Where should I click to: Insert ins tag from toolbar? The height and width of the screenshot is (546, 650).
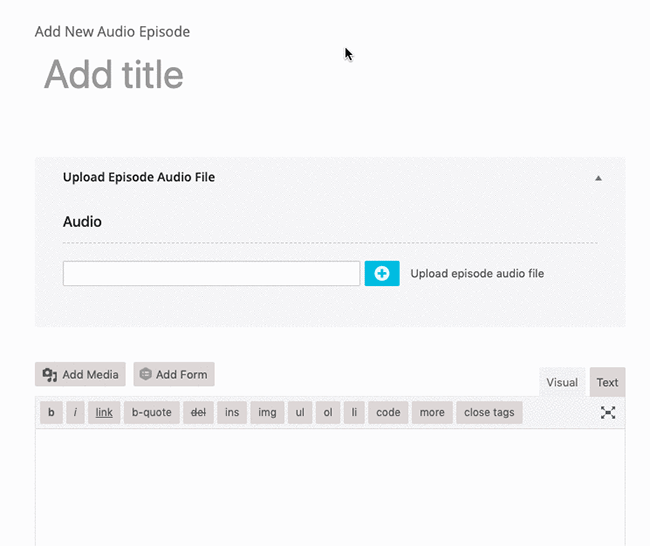[232, 413]
